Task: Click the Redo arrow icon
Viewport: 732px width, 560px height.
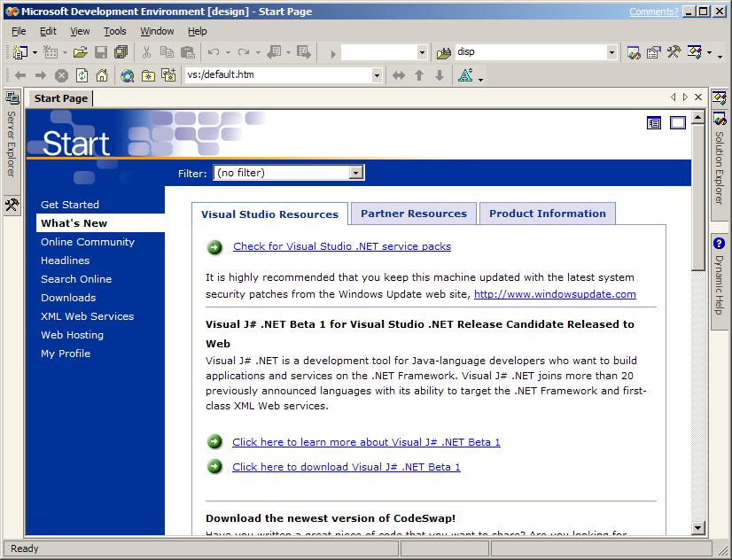Action: click(244, 52)
